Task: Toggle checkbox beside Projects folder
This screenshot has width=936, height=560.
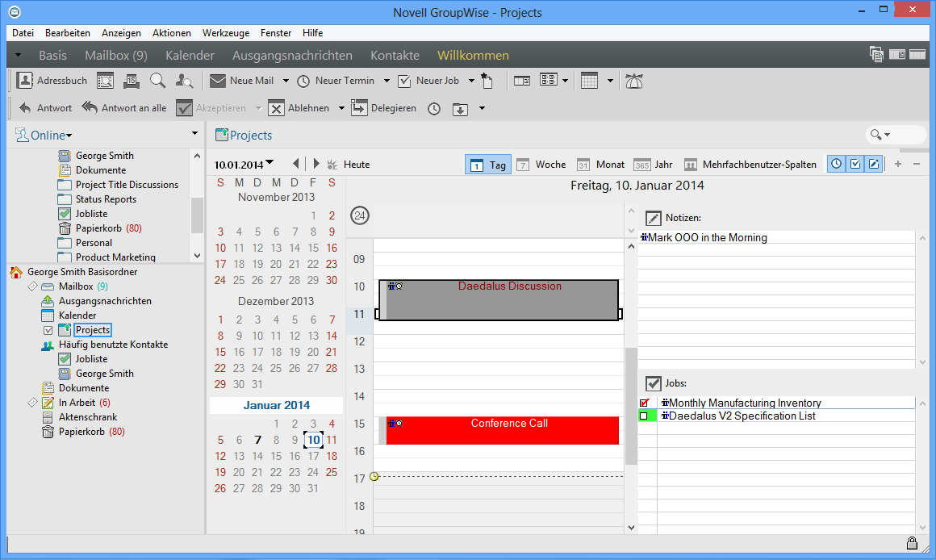Action: tap(48, 330)
